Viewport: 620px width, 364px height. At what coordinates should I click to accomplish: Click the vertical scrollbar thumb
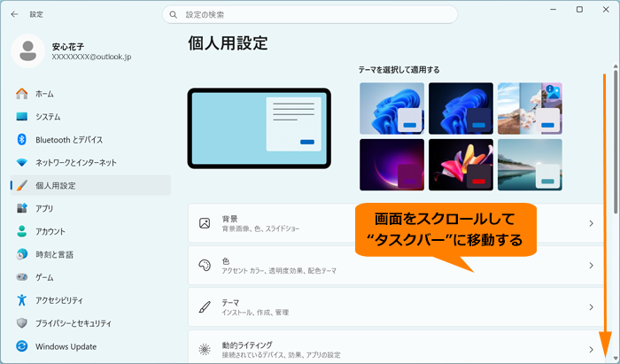(x=616, y=143)
